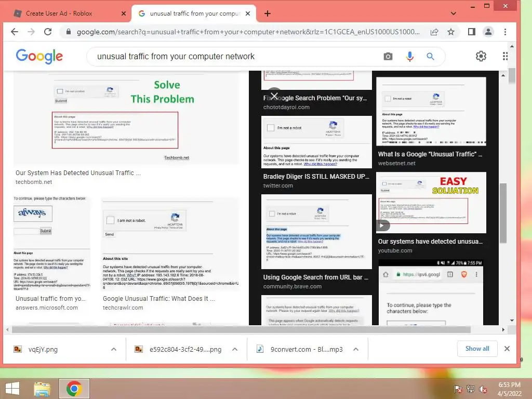Open downloaded 9convert.com mp3 file
The height and width of the screenshot is (399, 532).
point(307,350)
